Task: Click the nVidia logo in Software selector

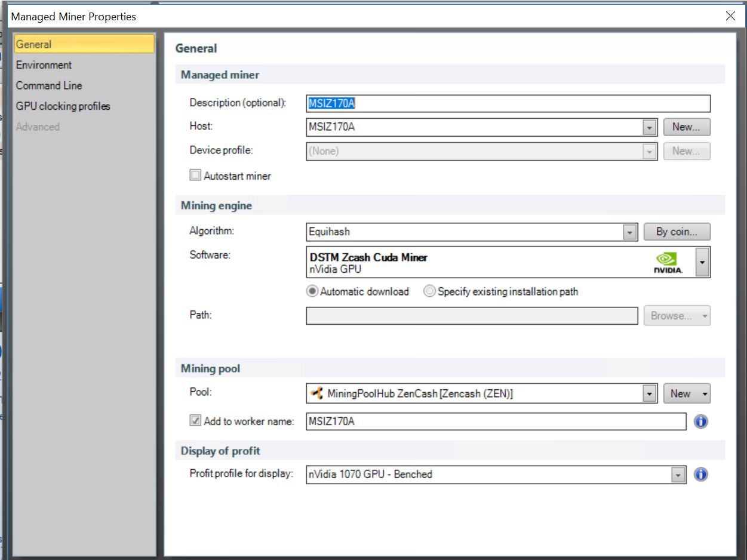Action: (669, 263)
